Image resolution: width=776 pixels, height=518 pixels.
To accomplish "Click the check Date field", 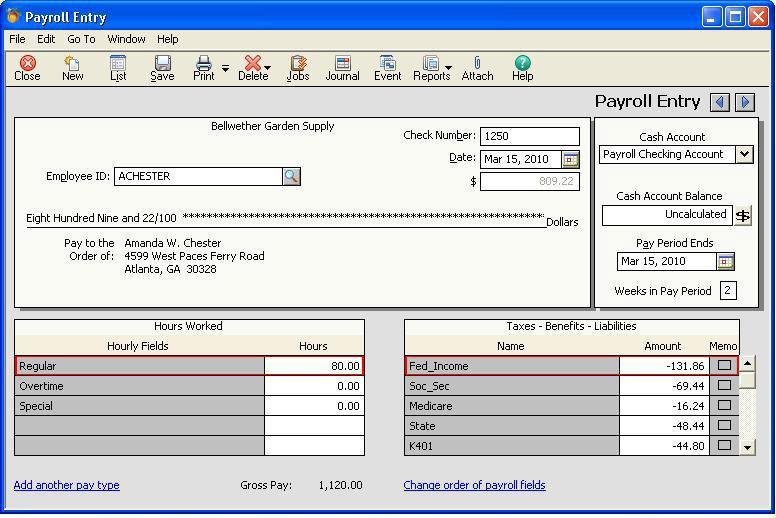I will (521, 159).
